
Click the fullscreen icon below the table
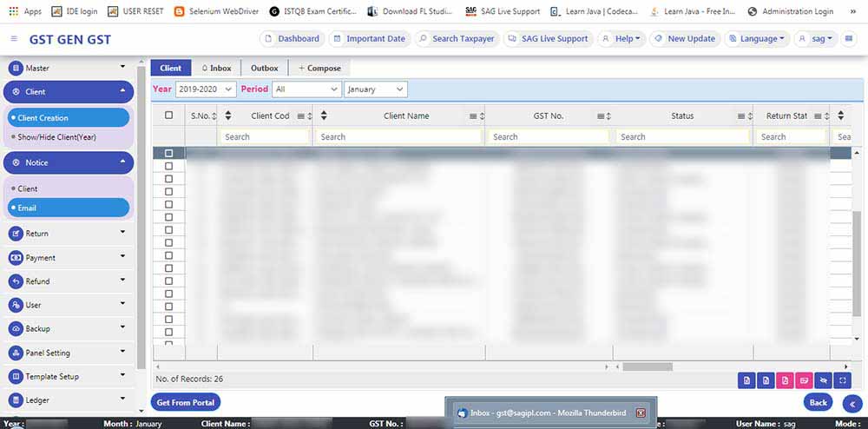coord(842,380)
